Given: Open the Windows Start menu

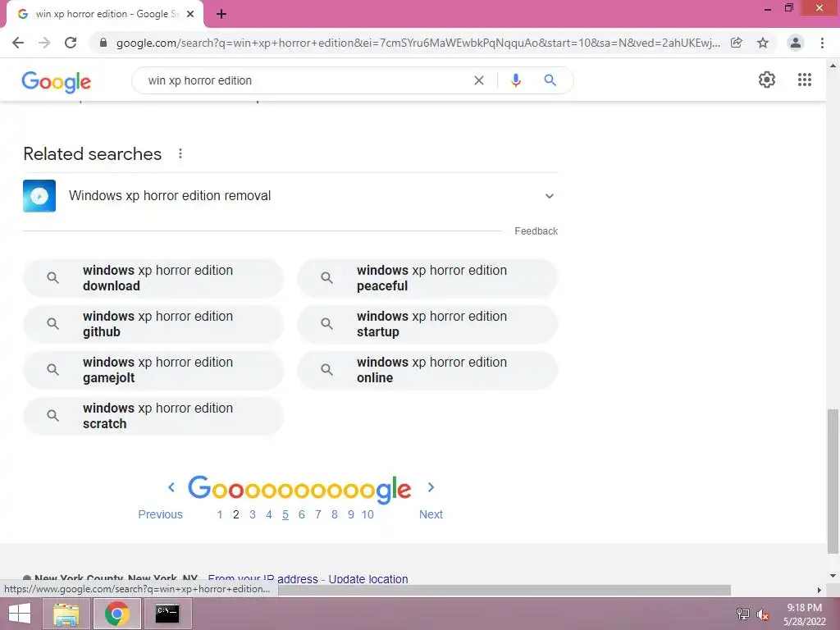Looking at the screenshot, I should pos(20,614).
